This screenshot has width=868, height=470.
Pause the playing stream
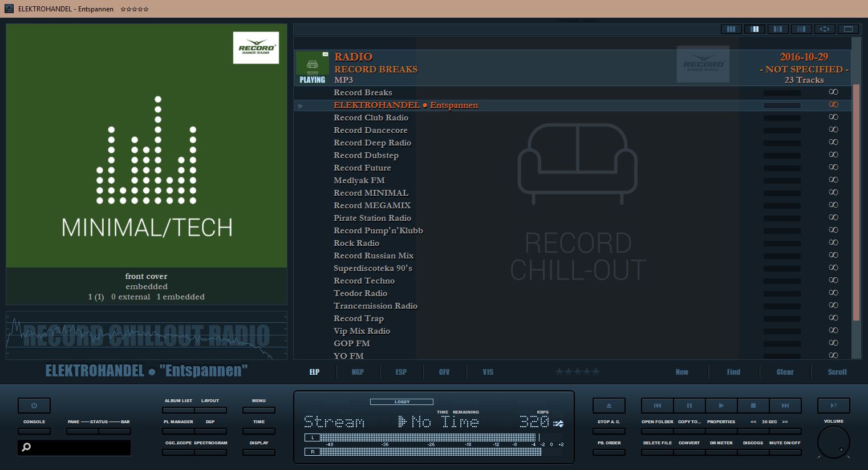pos(689,406)
